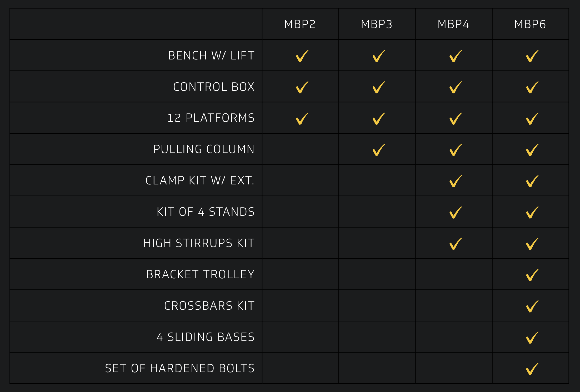Screen dimensions: 580x392
Task: Select the MBP3 column header
Action: tap(377, 24)
